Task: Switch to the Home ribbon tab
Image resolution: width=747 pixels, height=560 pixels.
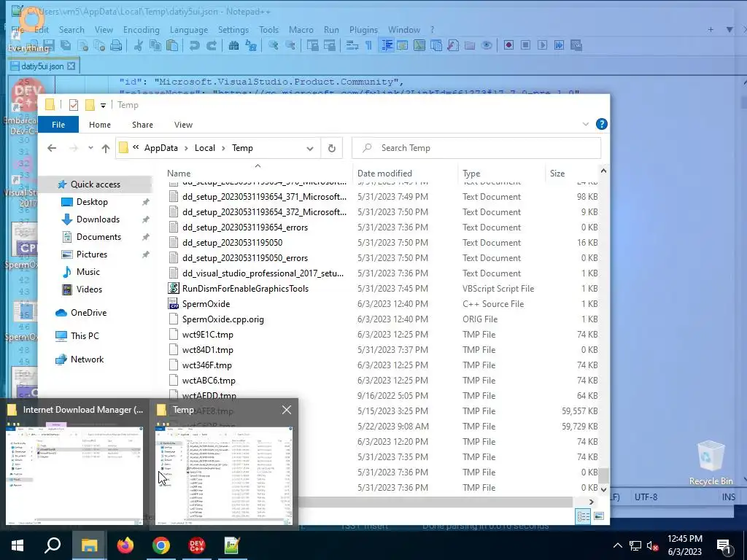Action: [99, 125]
